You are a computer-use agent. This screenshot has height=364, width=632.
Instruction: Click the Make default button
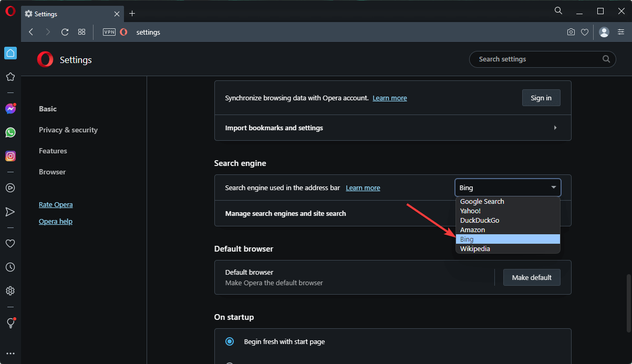point(532,277)
